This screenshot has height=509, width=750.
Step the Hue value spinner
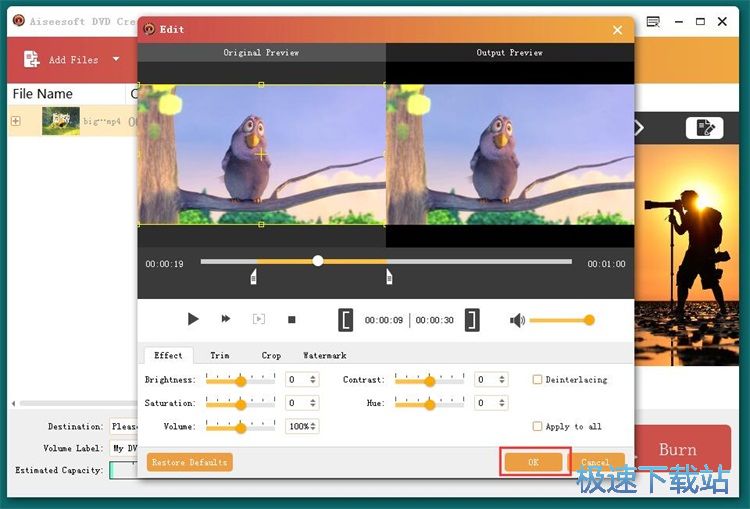tap(502, 403)
